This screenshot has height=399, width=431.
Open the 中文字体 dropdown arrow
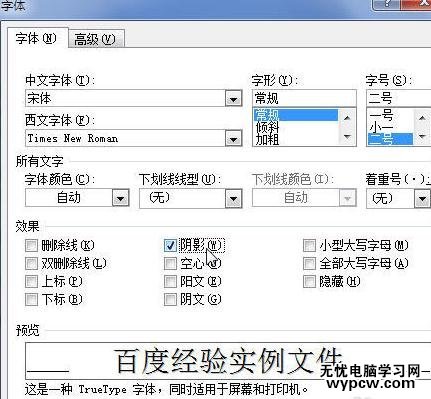(233, 99)
